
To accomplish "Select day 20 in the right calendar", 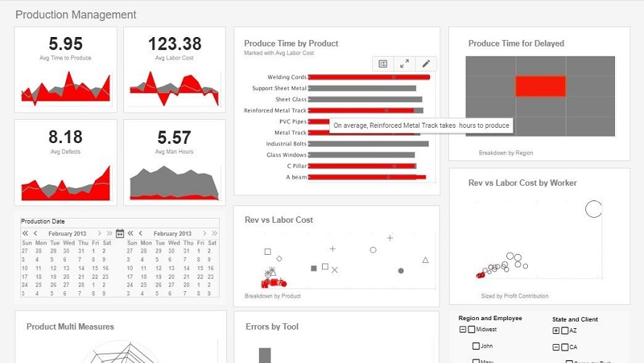I will (172, 277).
